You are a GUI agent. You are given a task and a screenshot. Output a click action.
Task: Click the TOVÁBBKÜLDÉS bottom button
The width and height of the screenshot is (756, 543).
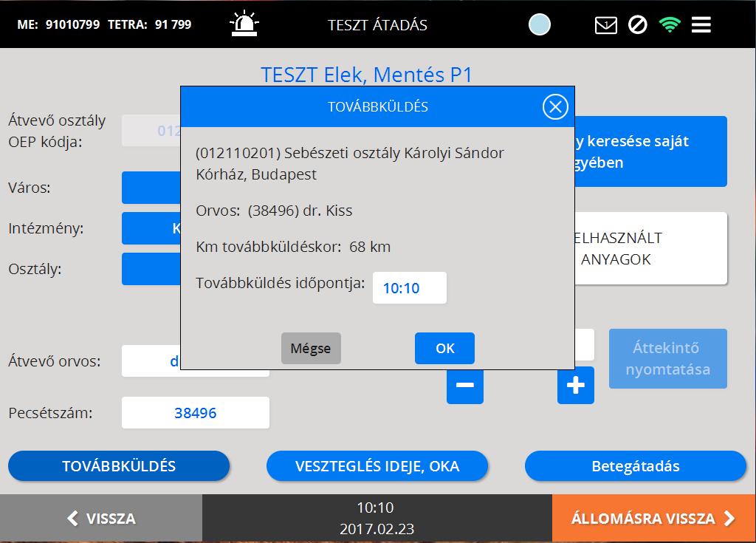coord(119,465)
